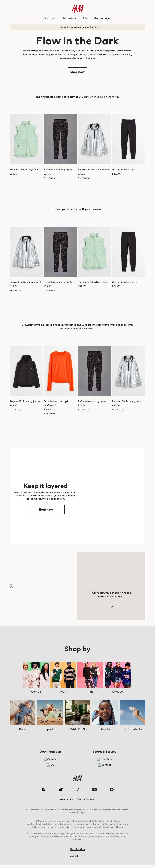Click the Find store link
Viewport: 155px width, 868px height.
(105, 759)
